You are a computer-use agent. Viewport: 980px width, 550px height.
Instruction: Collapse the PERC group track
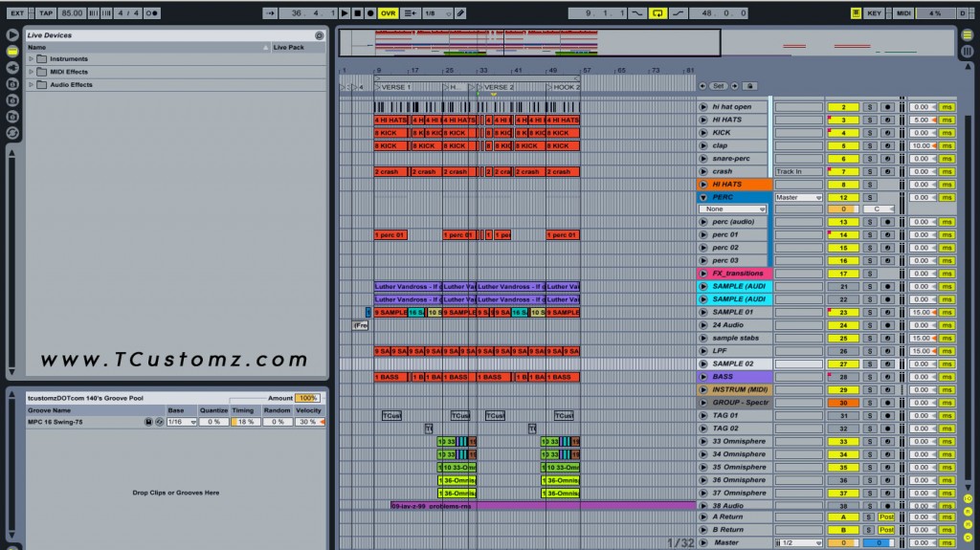click(x=703, y=197)
